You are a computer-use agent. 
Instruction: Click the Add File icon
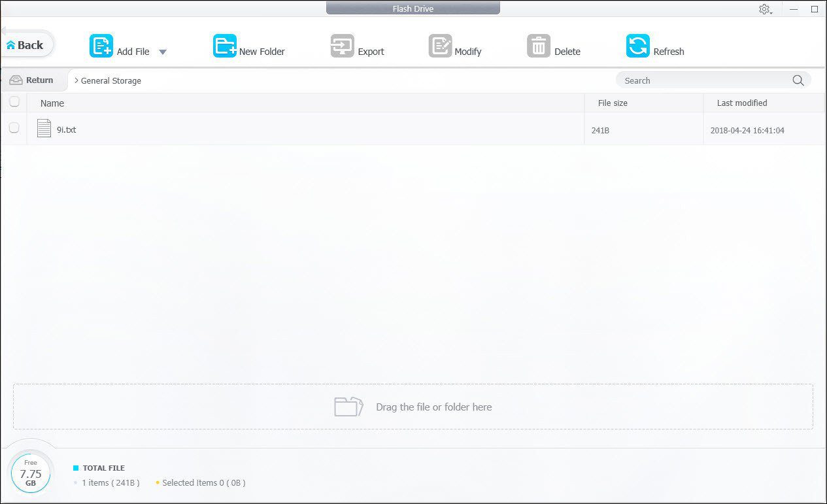[x=101, y=46]
